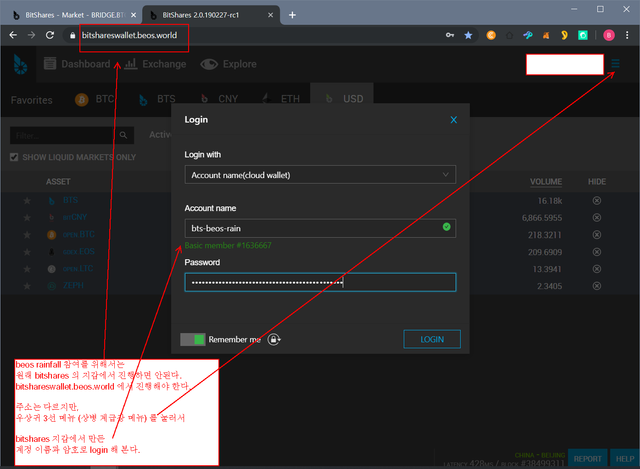The image size is (640, 469).
Task: Open the three-line hamburger menu
Action: click(615, 64)
